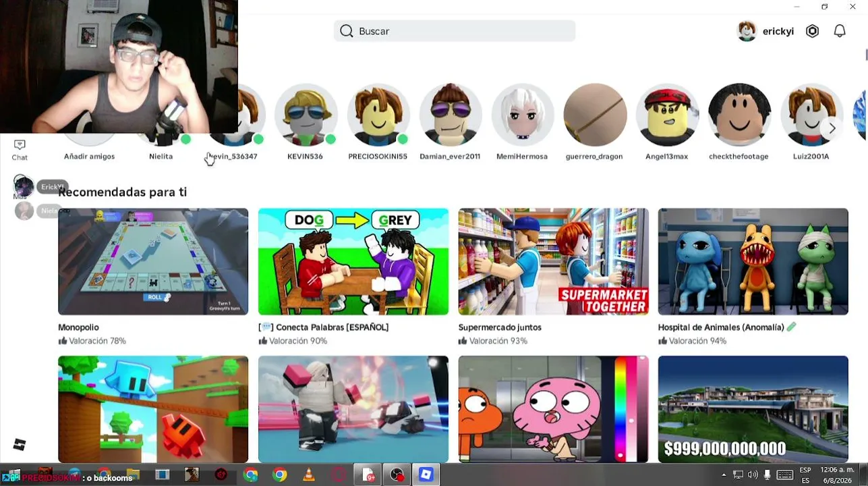
Task: Open the Hospital de Animales (Anomalía) title
Action: [x=727, y=327]
